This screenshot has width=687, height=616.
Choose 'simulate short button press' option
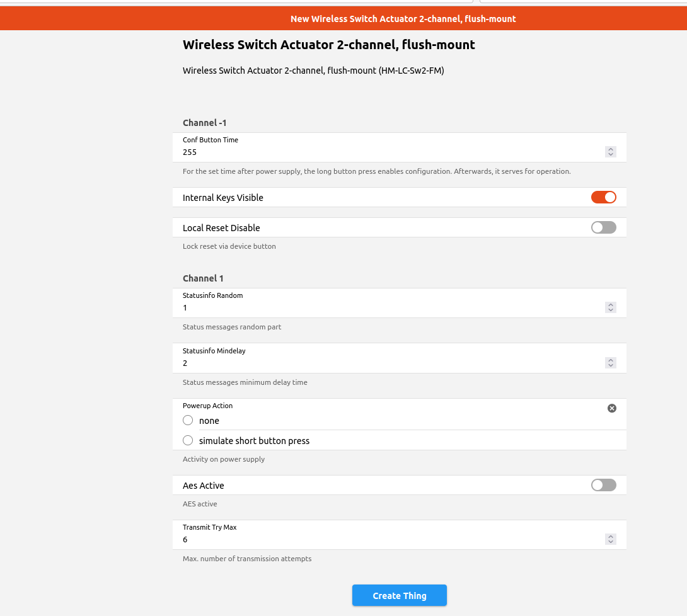point(188,441)
